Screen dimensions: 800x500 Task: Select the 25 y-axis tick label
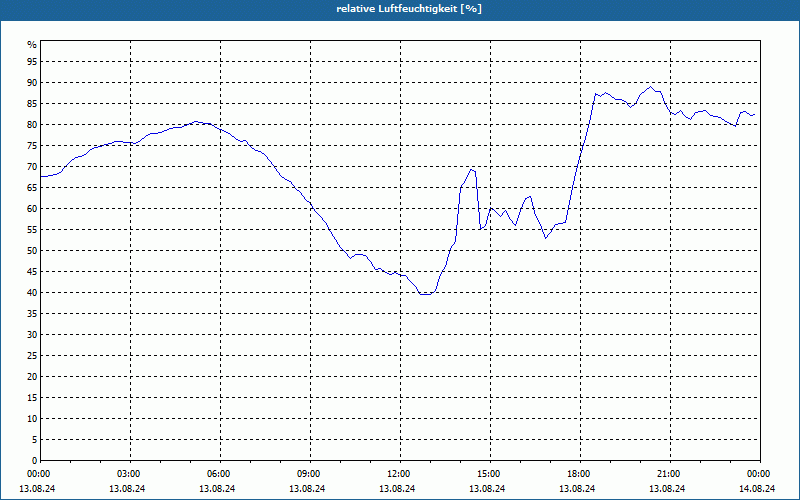[32, 356]
